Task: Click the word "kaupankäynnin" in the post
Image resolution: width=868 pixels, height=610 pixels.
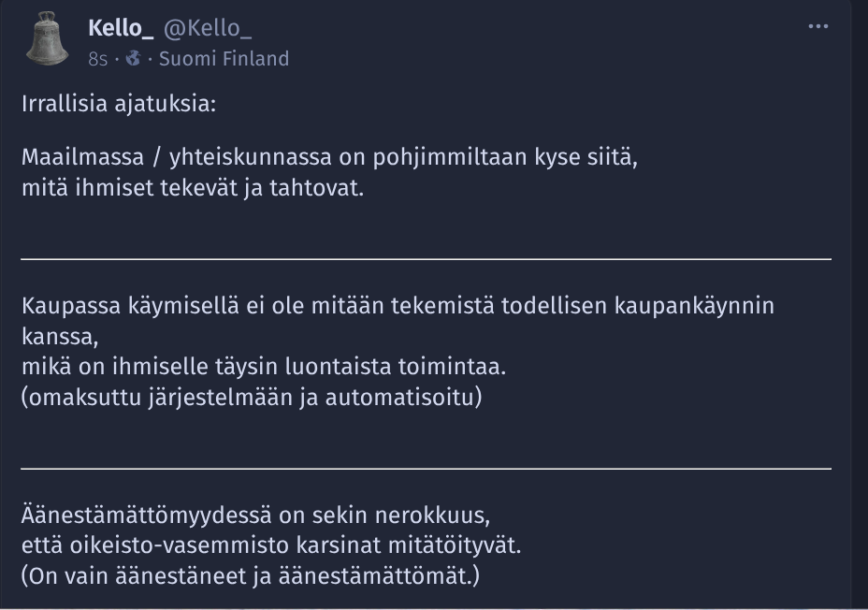Action: (x=702, y=306)
